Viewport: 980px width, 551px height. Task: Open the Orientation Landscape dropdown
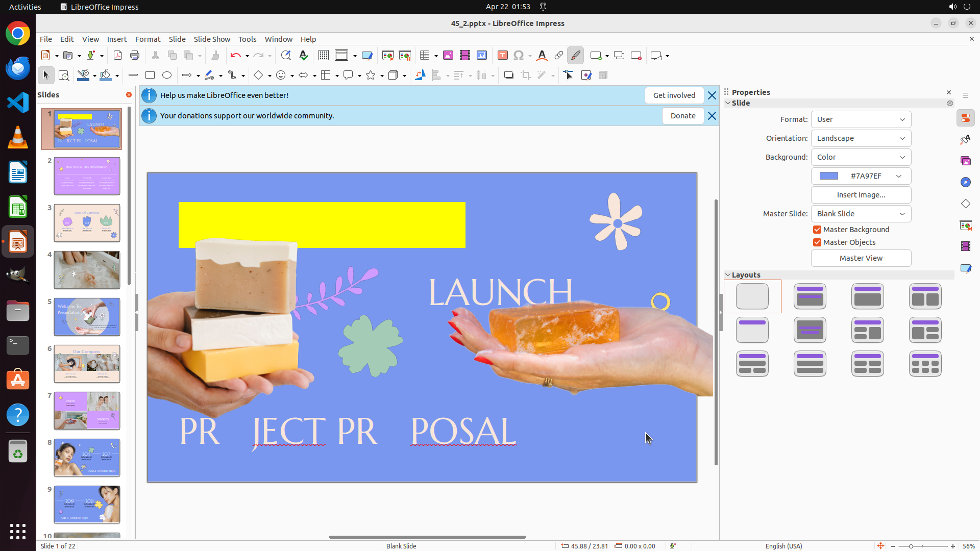pyautogui.click(x=861, y=138)
